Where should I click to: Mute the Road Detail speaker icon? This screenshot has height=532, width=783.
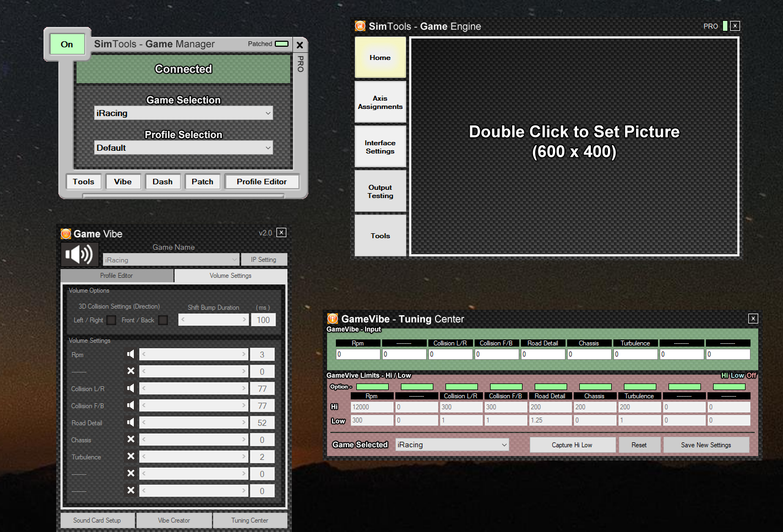click(130, 423)
